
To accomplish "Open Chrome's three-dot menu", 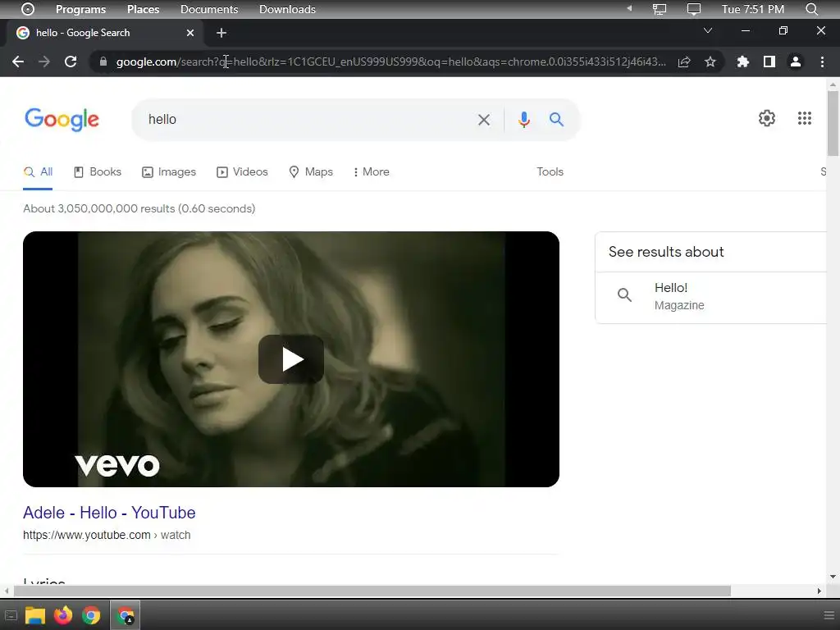I will tap(822, 62).
